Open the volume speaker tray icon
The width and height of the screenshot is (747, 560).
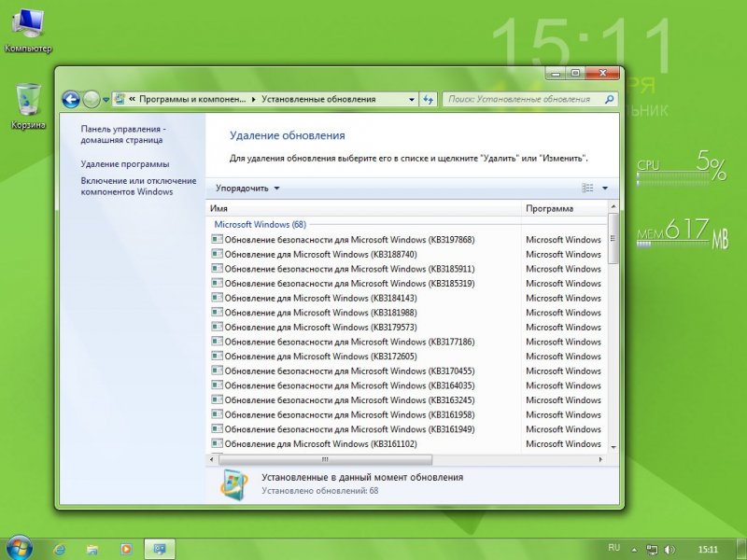[x=669, y=550]
